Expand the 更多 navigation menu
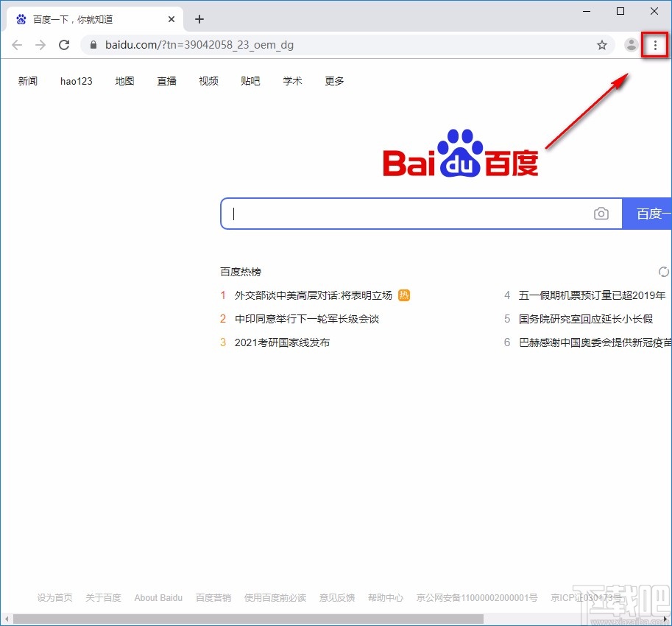 [x=333, y=81]
